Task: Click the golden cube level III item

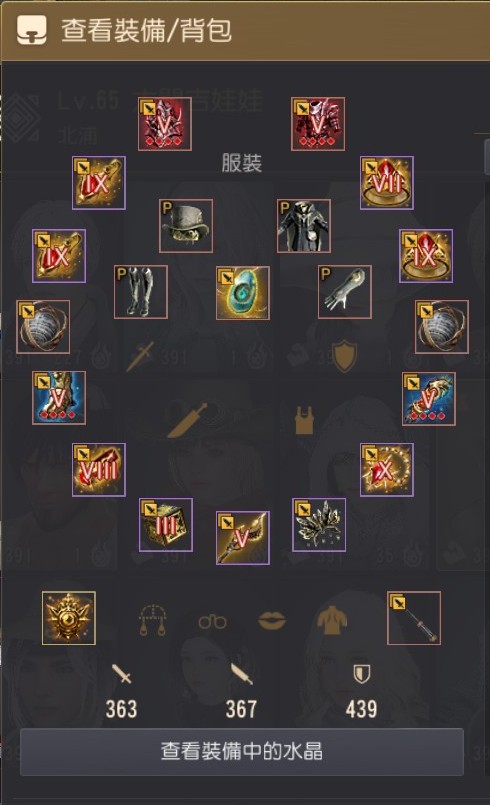Action: (x=166, y=525)
